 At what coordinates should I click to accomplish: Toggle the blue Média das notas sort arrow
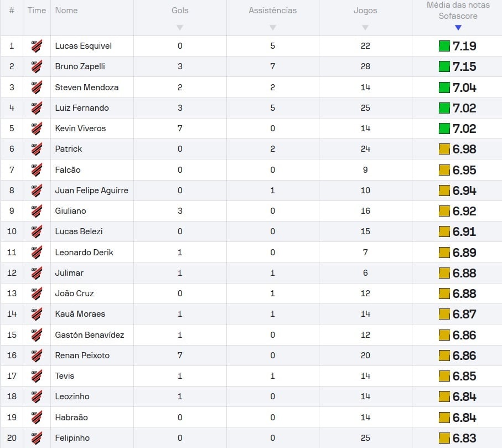458,28
